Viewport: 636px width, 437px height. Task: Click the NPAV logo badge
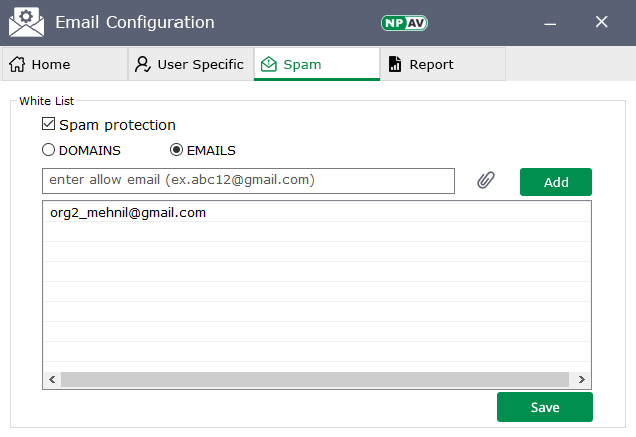[405, 22]
